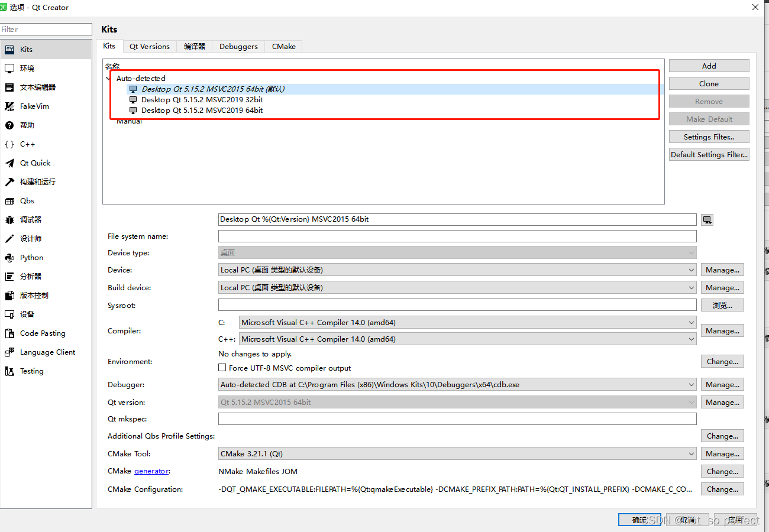Click the CMake generator link
This screenshot has width=769, height=532.
coord(151,471)
